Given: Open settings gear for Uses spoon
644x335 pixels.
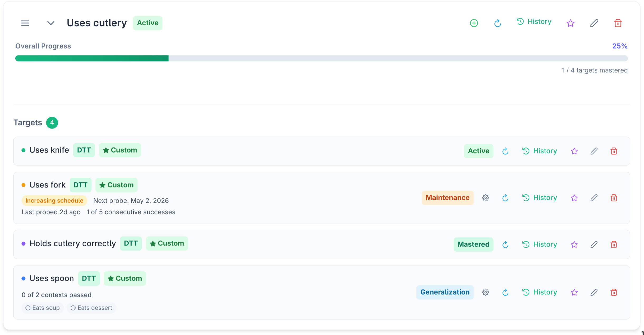Looking at the screenshot, I should click(486, 292).
